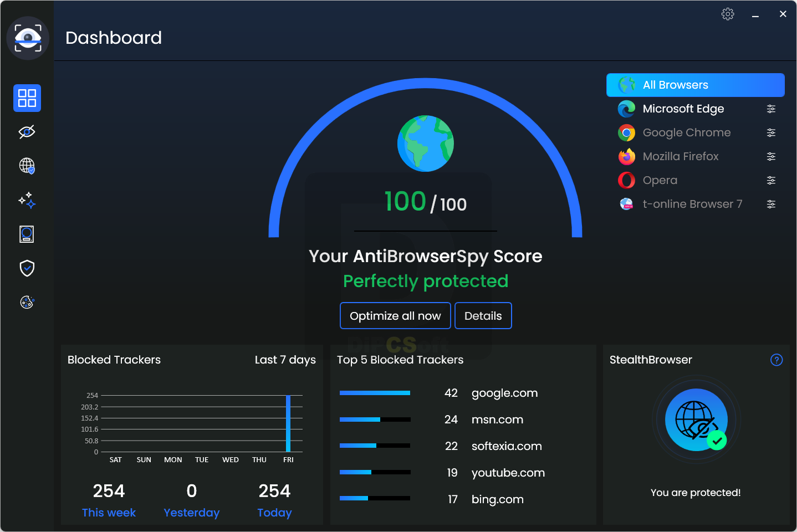Click google.com tracker entry text
The image size is (797, 532).
(x=504, y=393)
